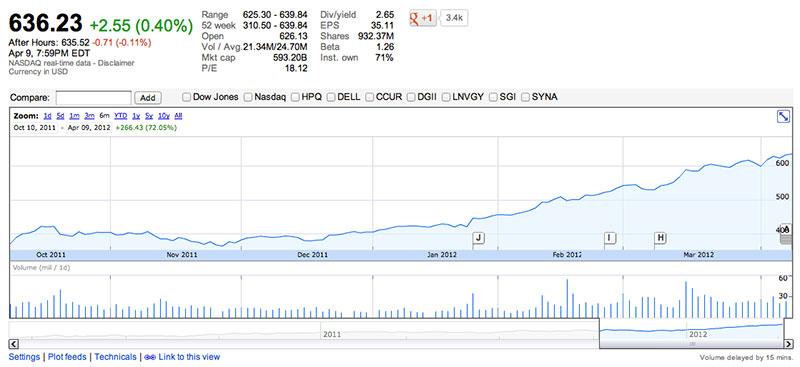
Task: Enable the Dow Jones comparison checkbox
Action: (187, 97)
